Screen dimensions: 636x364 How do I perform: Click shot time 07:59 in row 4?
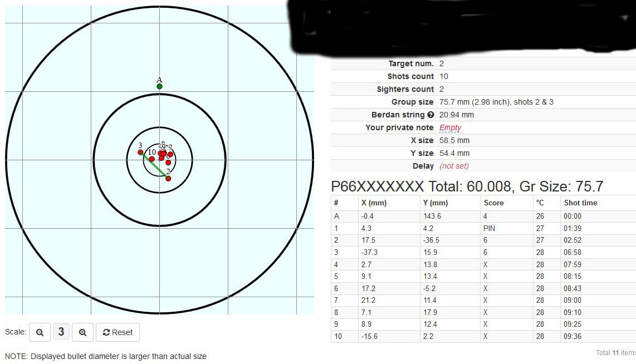(573, 265)
